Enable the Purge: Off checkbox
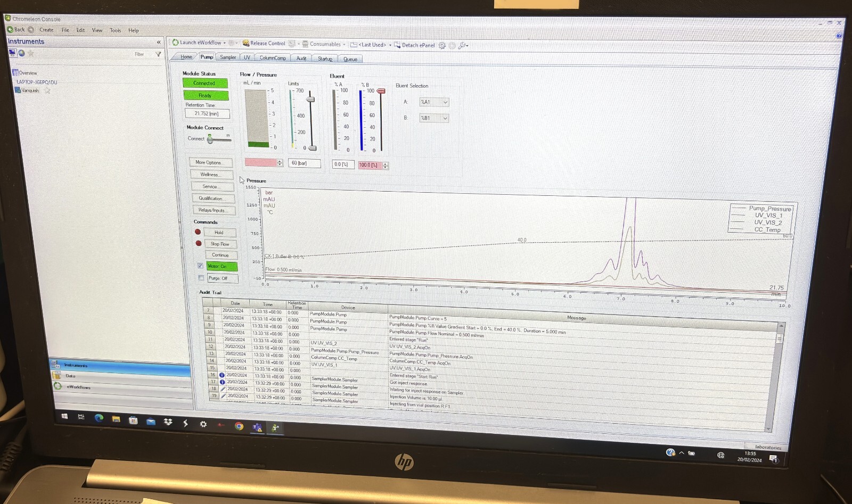This screenshot has width=852, height=504. [x=201, y=278]
